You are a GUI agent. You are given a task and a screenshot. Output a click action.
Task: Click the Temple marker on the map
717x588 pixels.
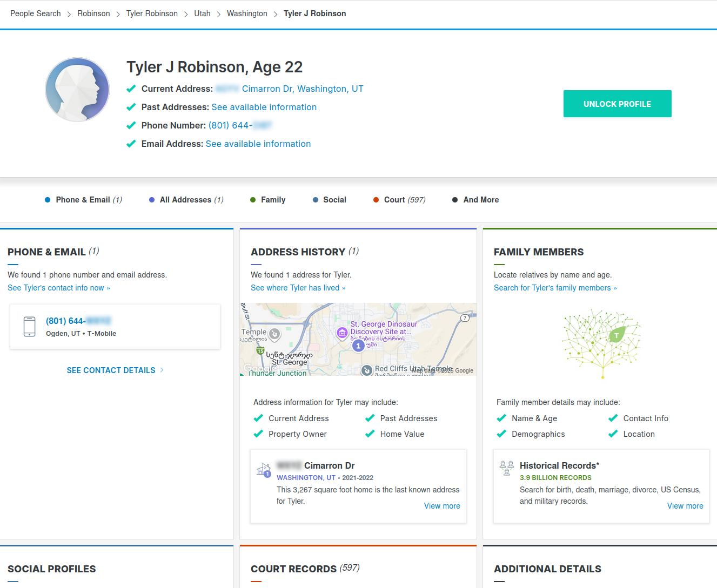tap(274, 334)
